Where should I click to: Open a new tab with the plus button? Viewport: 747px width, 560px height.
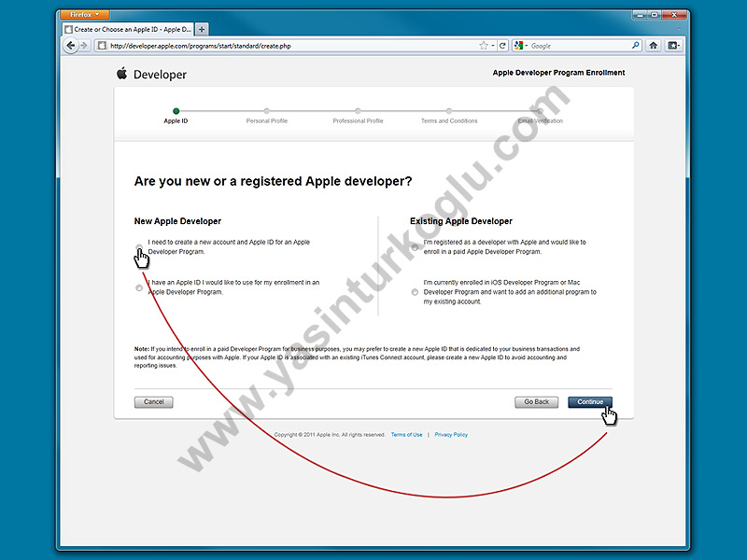pyautogui.click(x=202, y=30)
